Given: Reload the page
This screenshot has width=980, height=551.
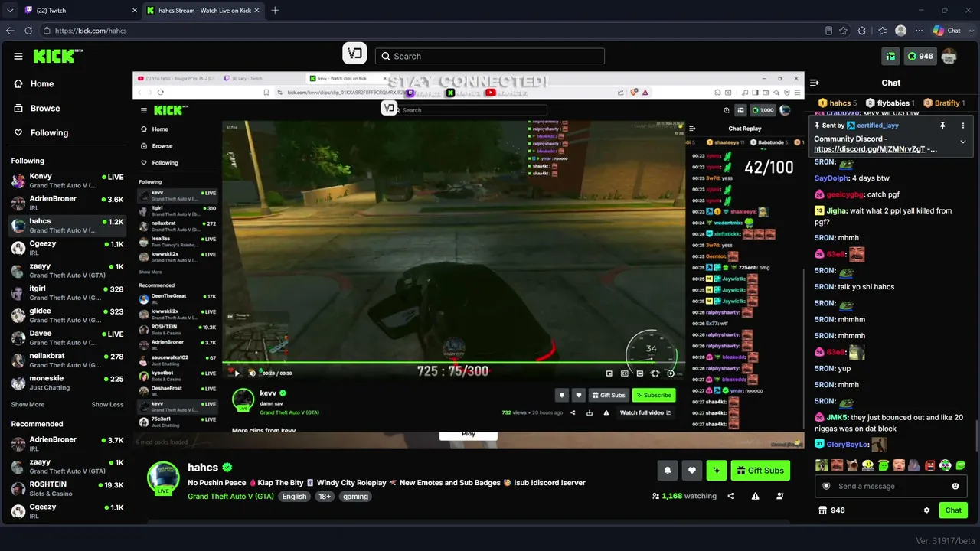Looking at the screenshot, I should (x=28, y=31).
